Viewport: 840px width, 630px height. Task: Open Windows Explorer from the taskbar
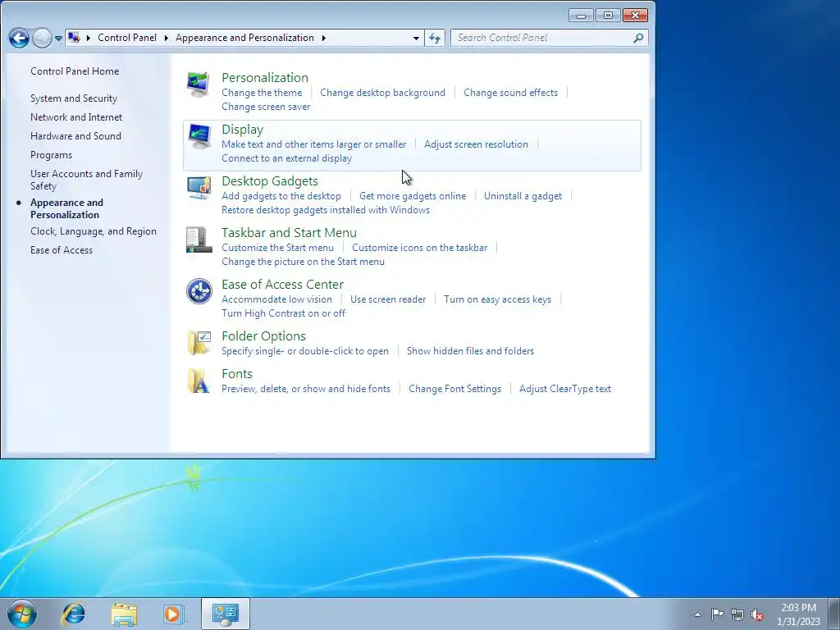pos(124,614)
